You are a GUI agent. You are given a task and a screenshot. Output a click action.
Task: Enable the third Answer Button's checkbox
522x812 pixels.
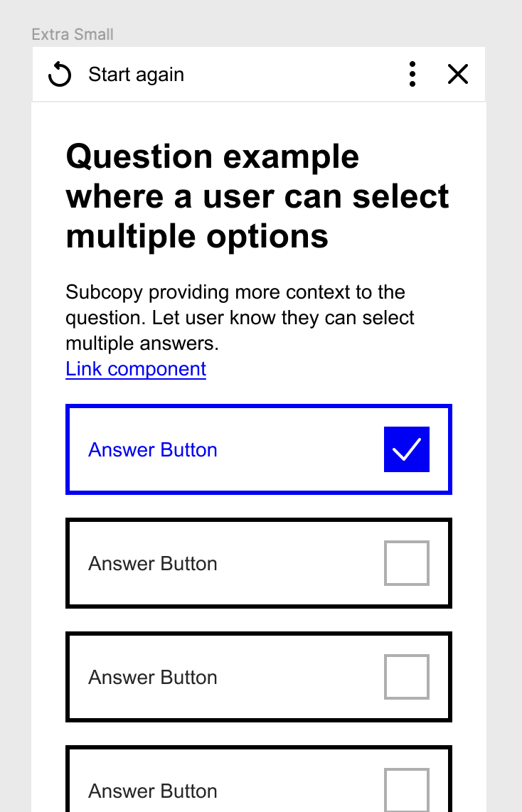point(407,677)
